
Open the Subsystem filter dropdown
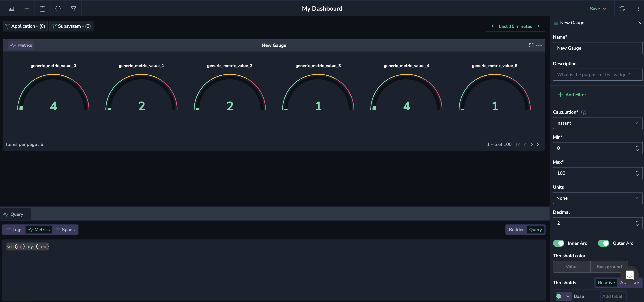(x=71, y=26)
